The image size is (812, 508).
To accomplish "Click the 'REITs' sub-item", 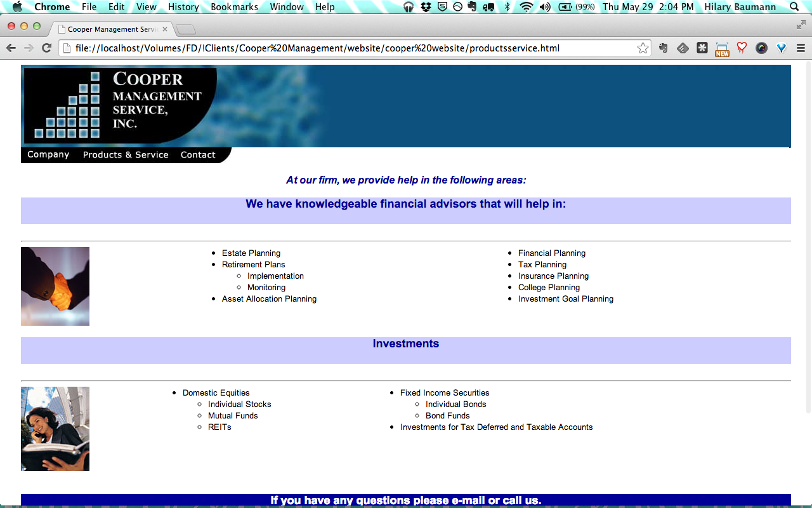I will click(219, 427).
